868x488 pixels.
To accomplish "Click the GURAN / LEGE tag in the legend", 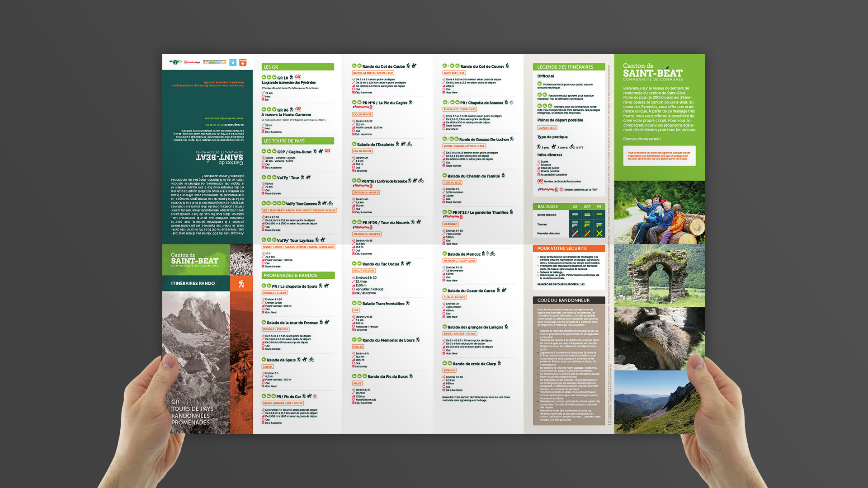I will (547, 128).
